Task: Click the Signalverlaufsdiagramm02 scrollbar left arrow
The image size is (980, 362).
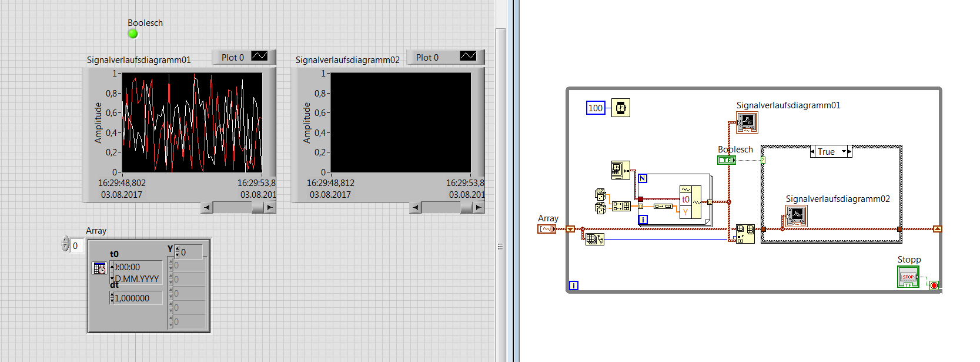Action: (416, 207)
